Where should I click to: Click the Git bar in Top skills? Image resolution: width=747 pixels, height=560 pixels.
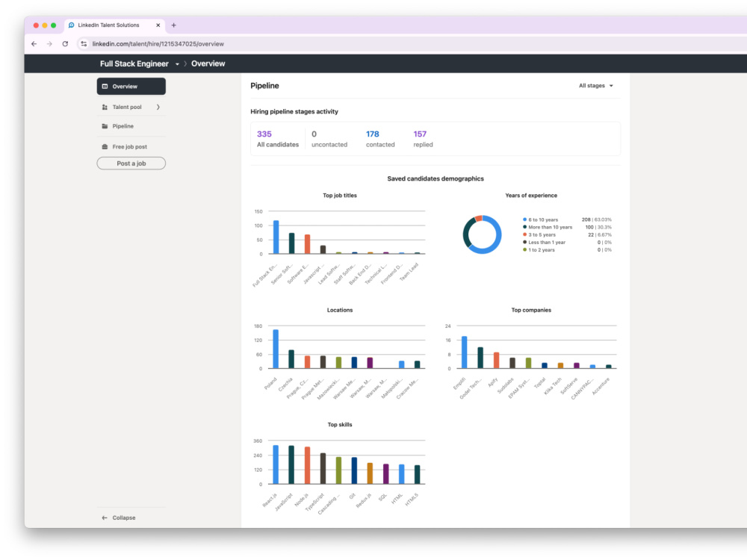354,471
